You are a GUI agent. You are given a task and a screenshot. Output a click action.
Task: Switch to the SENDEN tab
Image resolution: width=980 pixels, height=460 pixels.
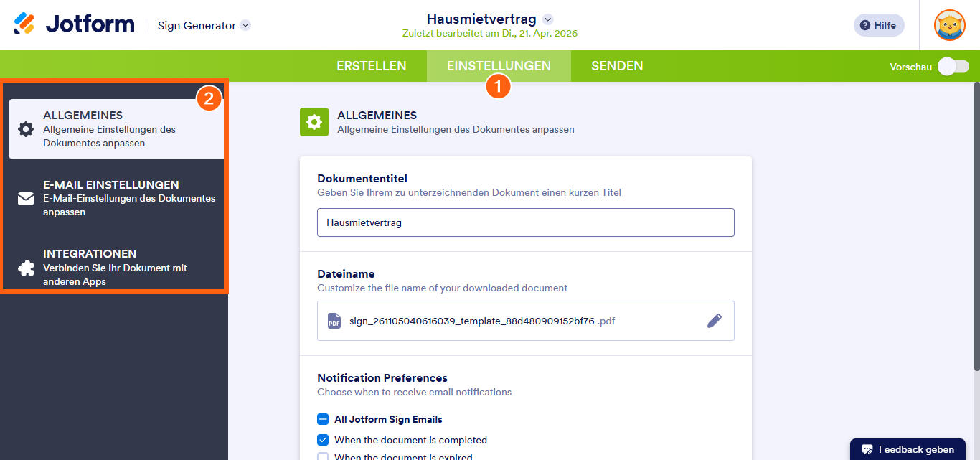click(x=617, y=66)
